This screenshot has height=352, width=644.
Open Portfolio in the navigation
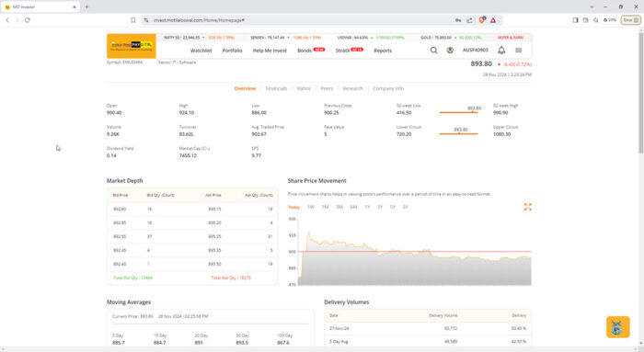click(233, 51)
